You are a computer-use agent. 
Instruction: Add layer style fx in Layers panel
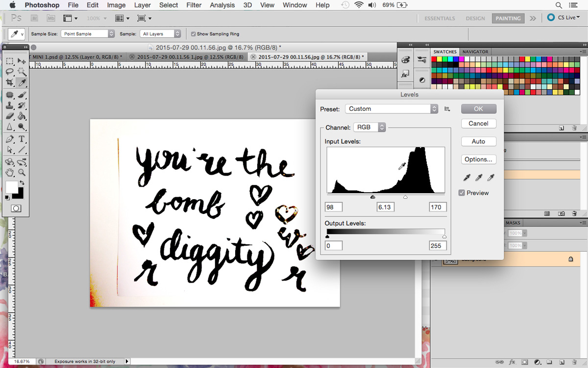pyautogui.click(x=512, y=363)
